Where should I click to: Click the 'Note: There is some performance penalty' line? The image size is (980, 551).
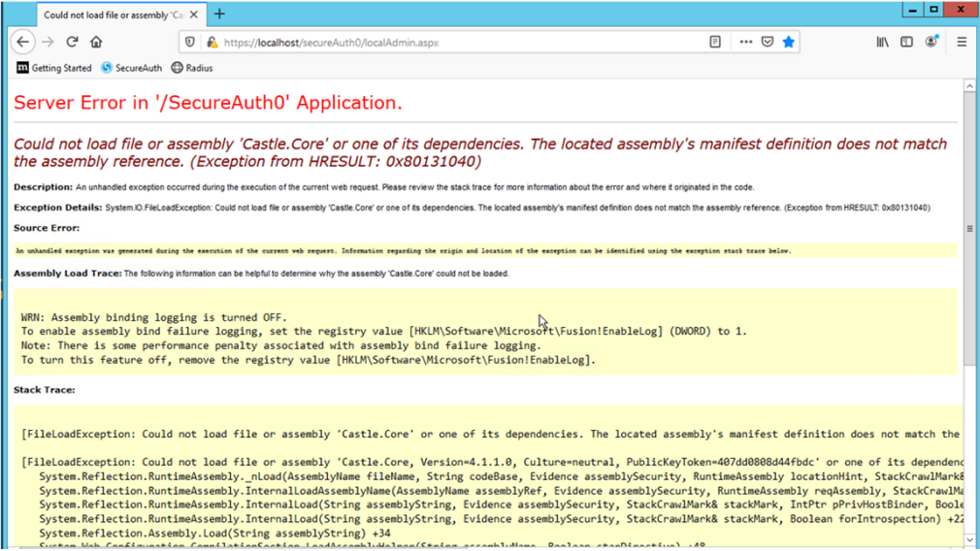281,345
